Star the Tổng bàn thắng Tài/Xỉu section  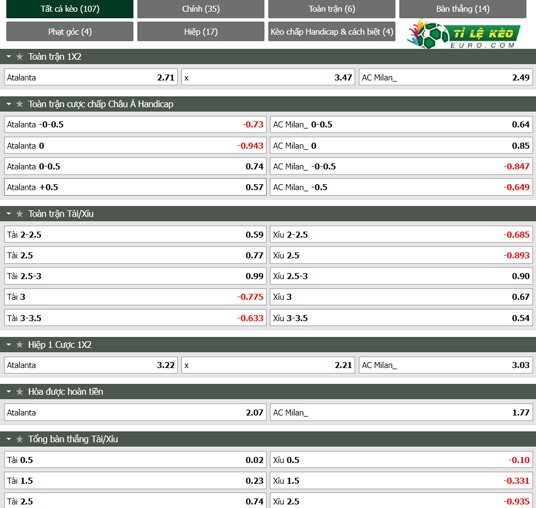pyautogui.click(x=19, y=439)
